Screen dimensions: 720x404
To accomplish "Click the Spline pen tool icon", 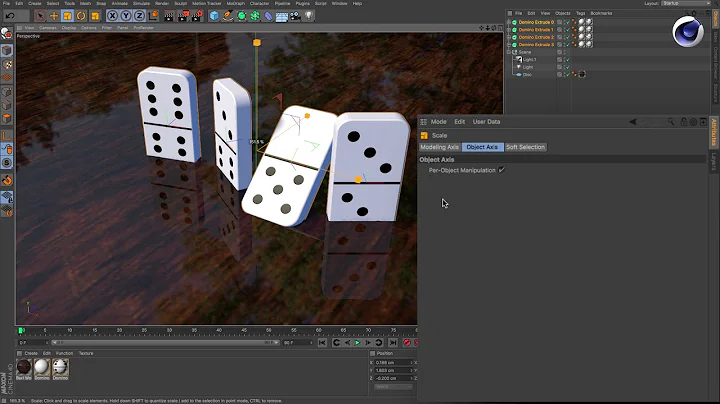I will (x=228, y=16).
